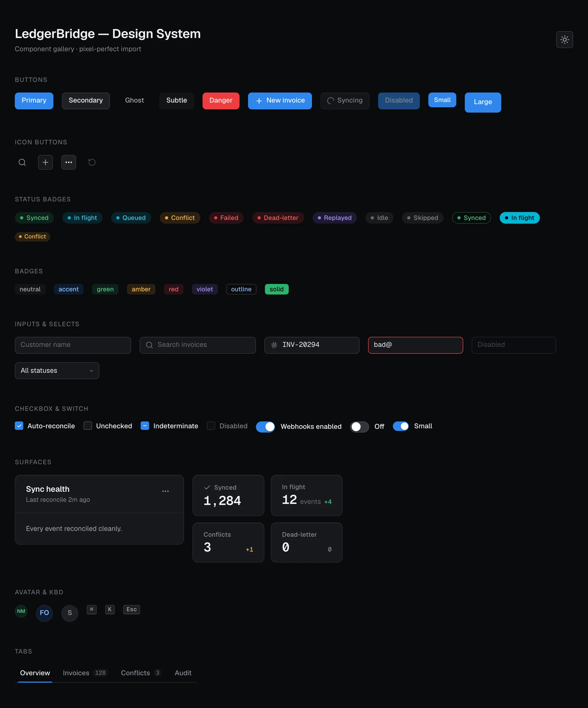The width and height of the screenshot is (588, 708).
Task: Click the neutral badge
Action: click(30, 289)
